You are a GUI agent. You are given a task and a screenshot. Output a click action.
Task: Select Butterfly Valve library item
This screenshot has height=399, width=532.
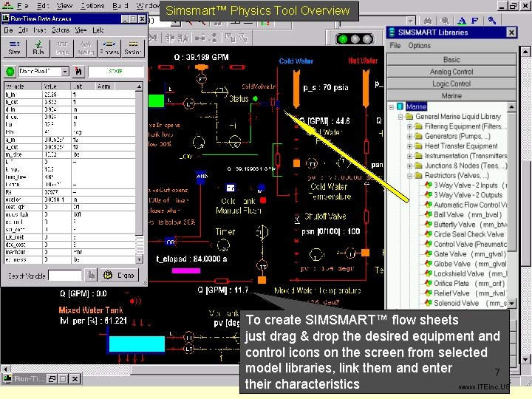pyautogui.click(x=465, y=225)
